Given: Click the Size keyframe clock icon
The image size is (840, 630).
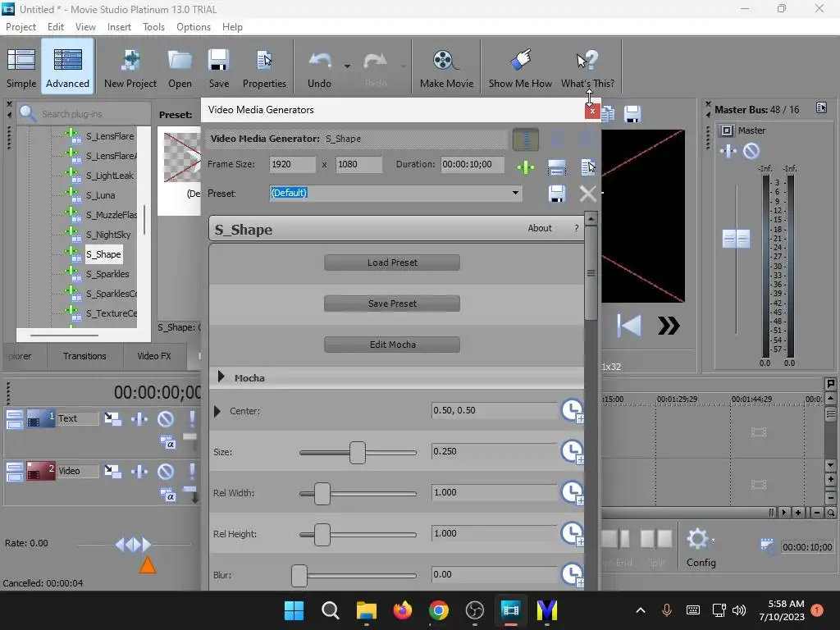Looking at the screenshot, I should (572, 452).
